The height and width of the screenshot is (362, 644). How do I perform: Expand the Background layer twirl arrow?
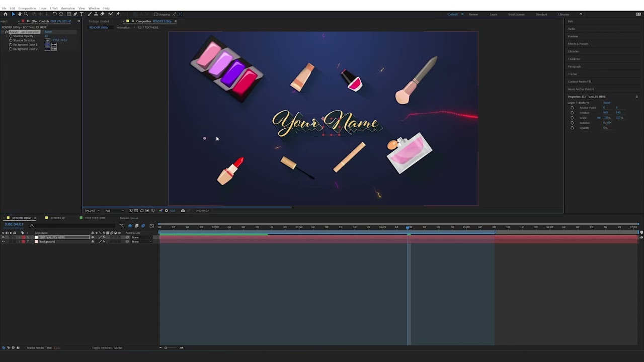pos(19,242)
